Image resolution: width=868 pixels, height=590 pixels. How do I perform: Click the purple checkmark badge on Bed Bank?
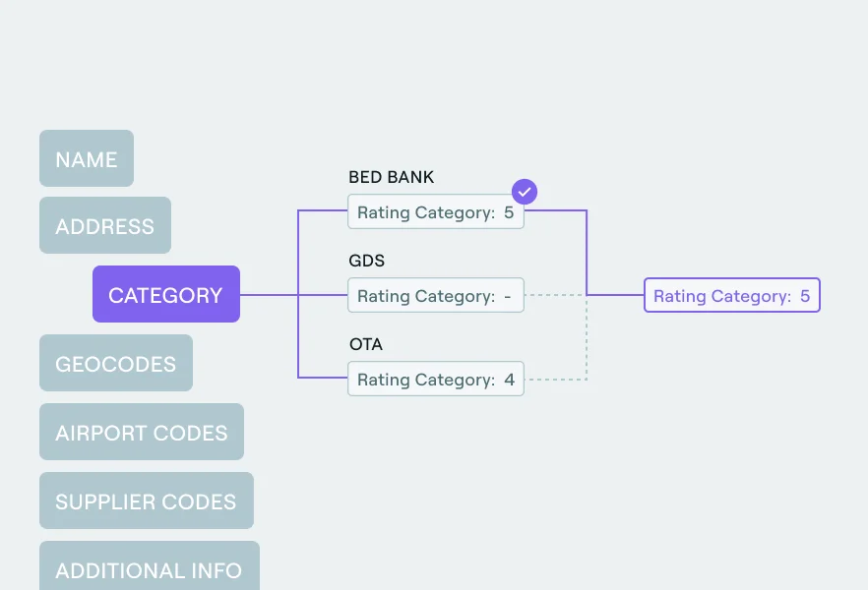coord(526,192)
